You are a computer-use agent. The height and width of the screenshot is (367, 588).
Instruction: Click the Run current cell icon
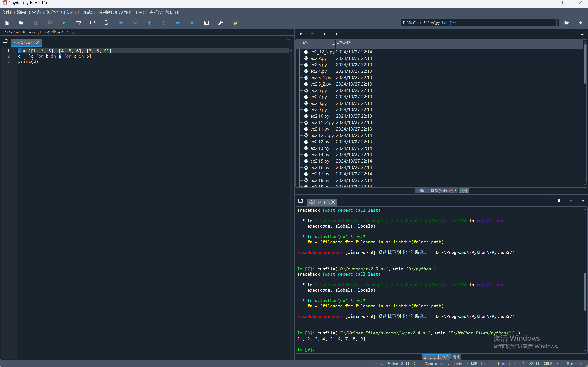tap(78, 23)
